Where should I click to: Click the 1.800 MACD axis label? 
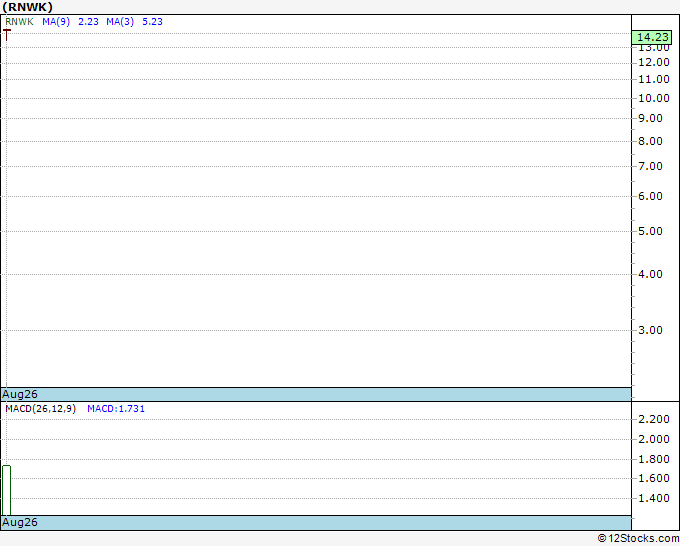click(654, 459)
